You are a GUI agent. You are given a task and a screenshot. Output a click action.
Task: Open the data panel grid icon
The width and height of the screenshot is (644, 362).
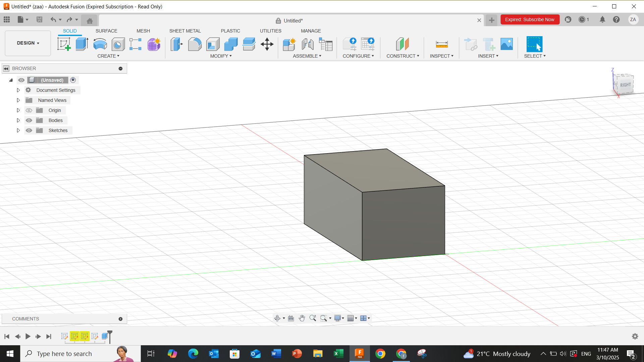[x=7, y=19]
